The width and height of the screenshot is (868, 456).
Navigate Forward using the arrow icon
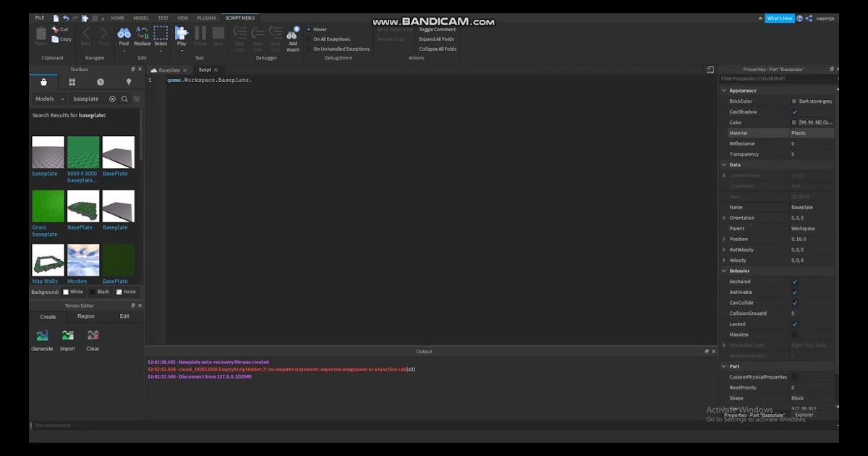(103, 33)
